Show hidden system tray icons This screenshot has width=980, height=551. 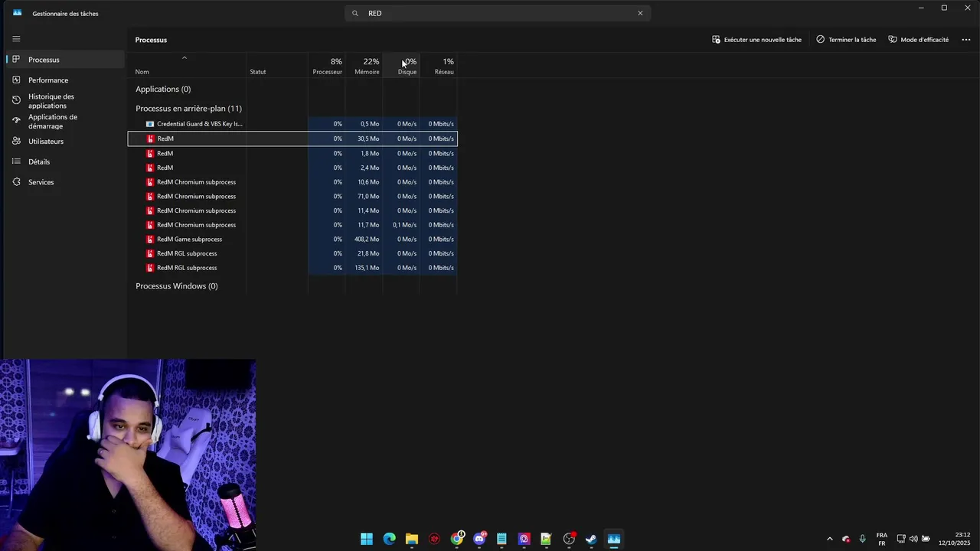click(x=829, y=539)
